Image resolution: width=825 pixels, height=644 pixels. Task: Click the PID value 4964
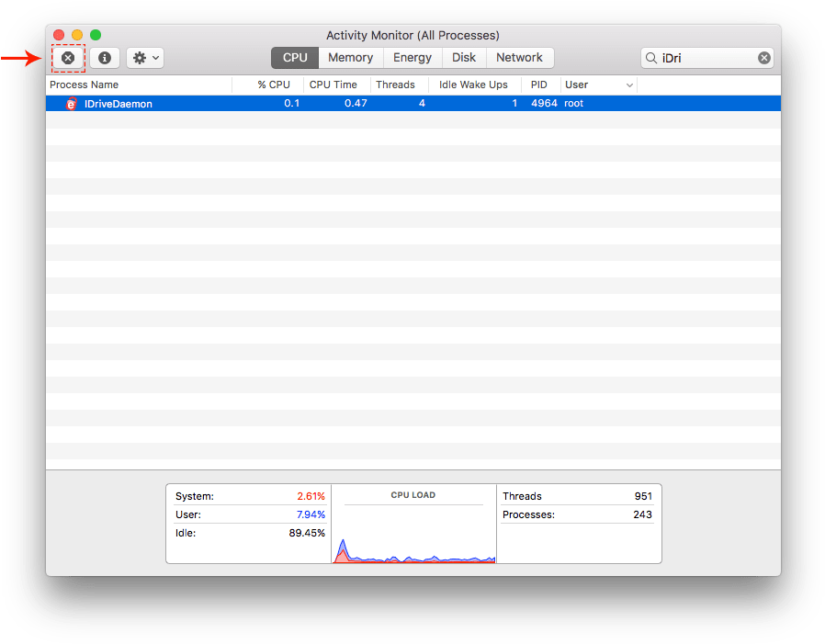544,103
